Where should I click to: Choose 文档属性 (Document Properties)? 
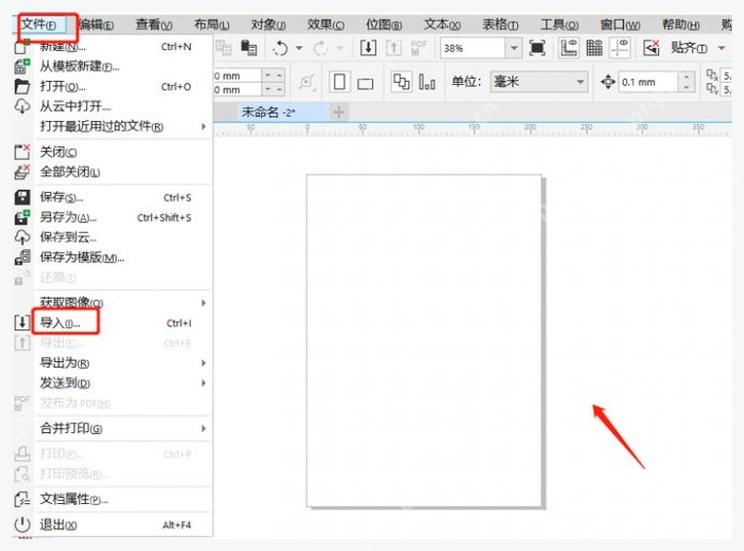point(113,499)
